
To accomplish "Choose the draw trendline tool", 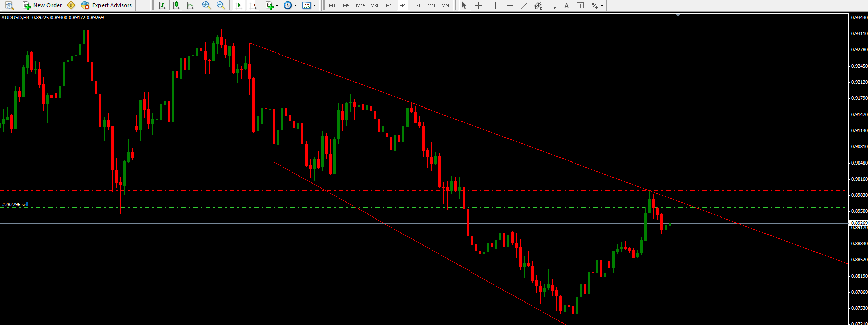I will (x=524, y=5).
